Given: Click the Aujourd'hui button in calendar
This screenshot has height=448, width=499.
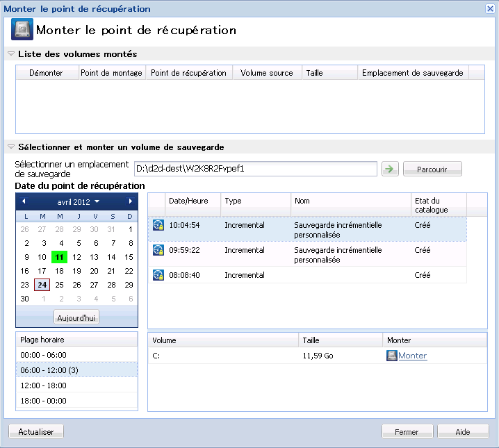Looking at the screenshot, I should point(76,317).
